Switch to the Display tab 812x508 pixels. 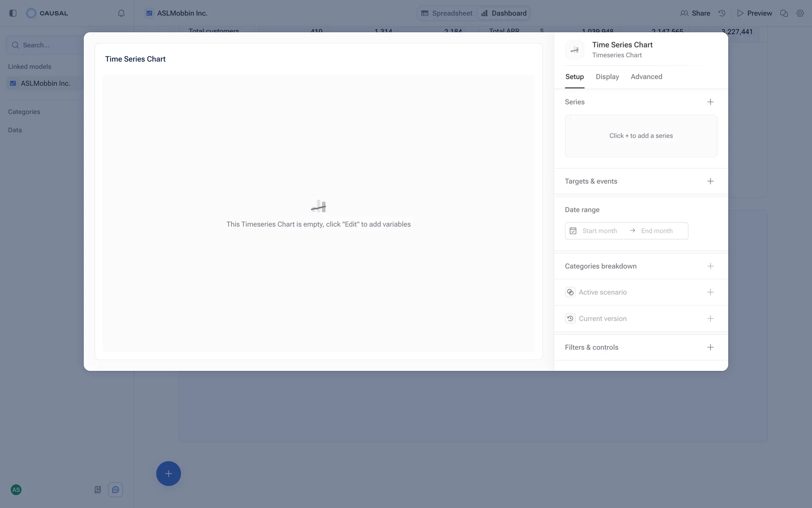(607, 77)
